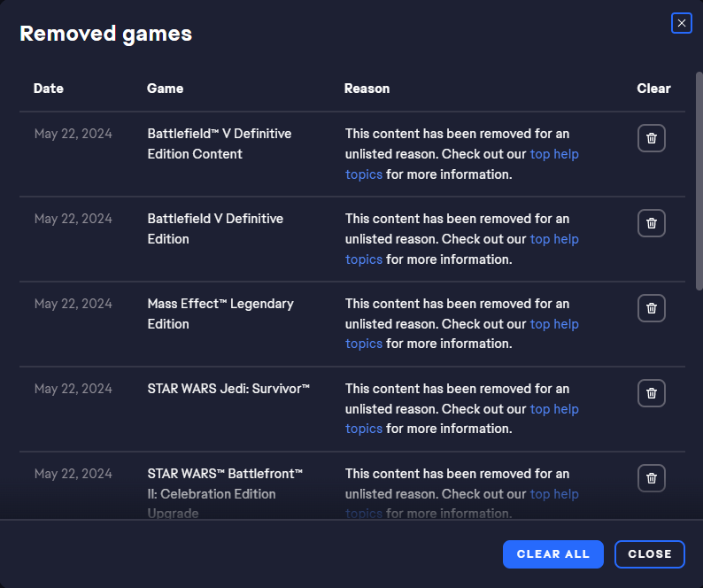Image resolution: width=703 pixels, height=588 pixels.
Task: Click the STAR WARS Jedi: Survivor™ title
Action: [228, 389]
